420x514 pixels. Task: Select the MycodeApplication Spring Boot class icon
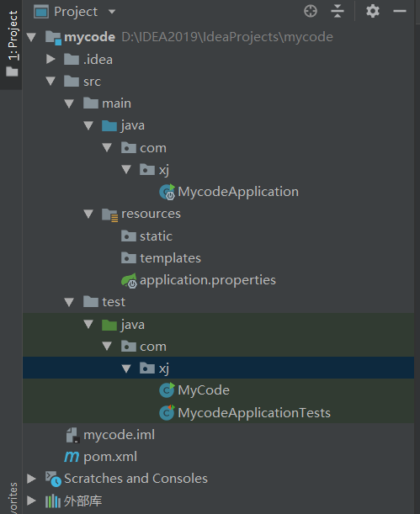[167, 192]
